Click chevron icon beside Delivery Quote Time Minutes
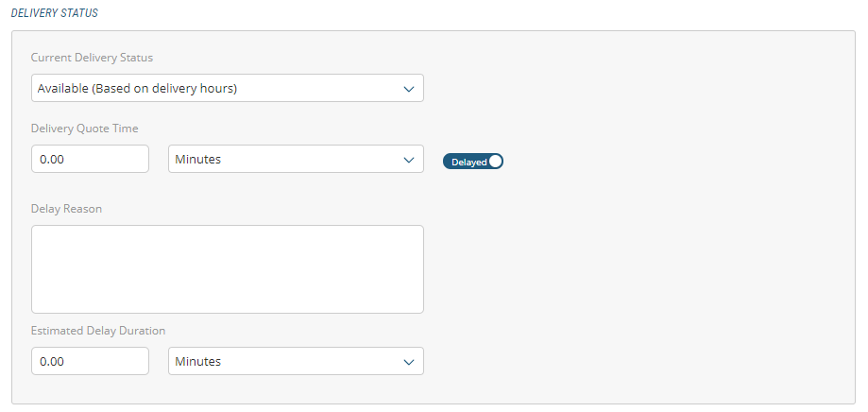Viewport: 868px width, 412px height. [x=409, y=160]
